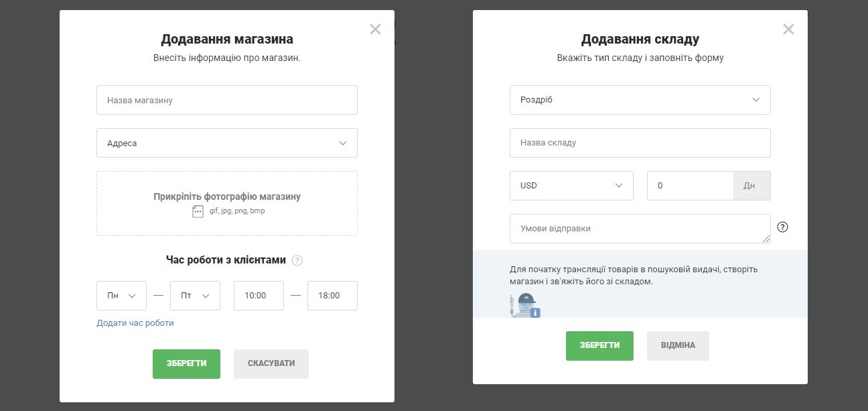Click the СКАСУВАТИ button
The width and height of the screenshot is (868, 411).
click(x=271, y=363)
